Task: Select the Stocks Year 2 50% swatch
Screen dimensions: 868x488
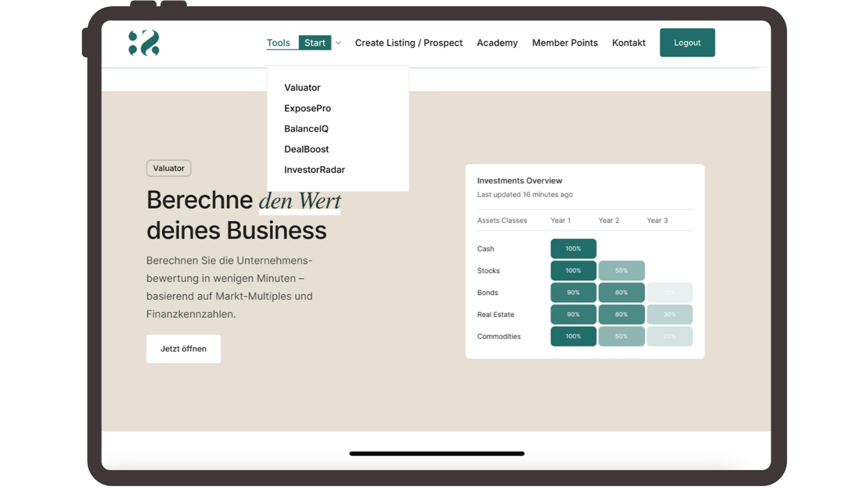Action: (621, 271)
